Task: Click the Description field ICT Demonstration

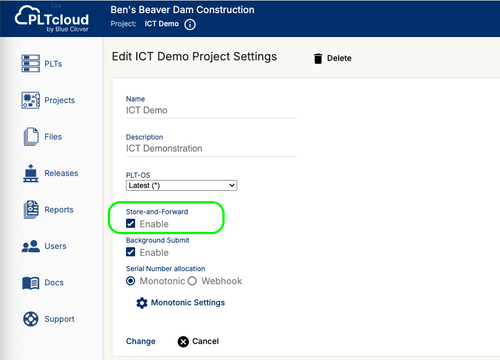Action: coord(211,148)
